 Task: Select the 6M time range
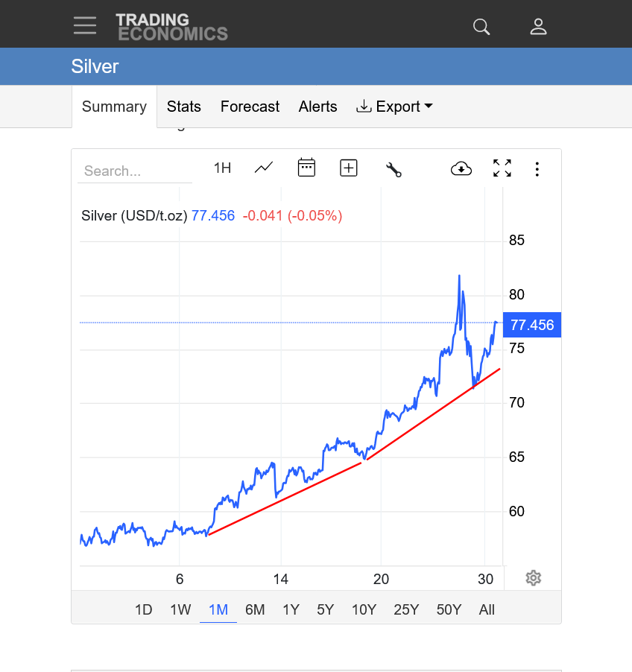[x=255, y=609]
